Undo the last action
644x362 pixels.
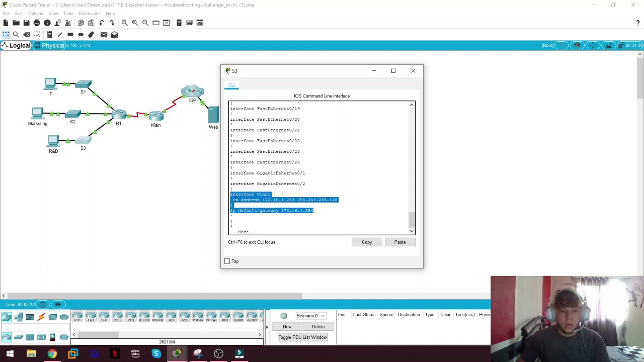pos(102,23)
